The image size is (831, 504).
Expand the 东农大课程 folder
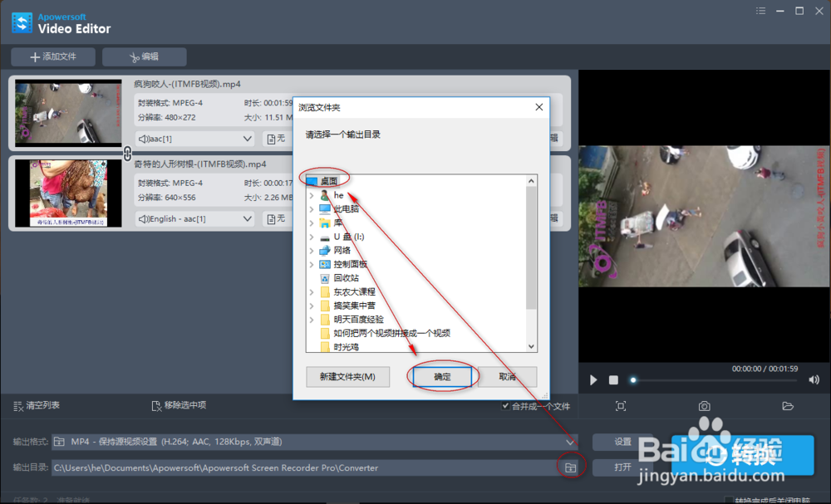pos(312,291)
